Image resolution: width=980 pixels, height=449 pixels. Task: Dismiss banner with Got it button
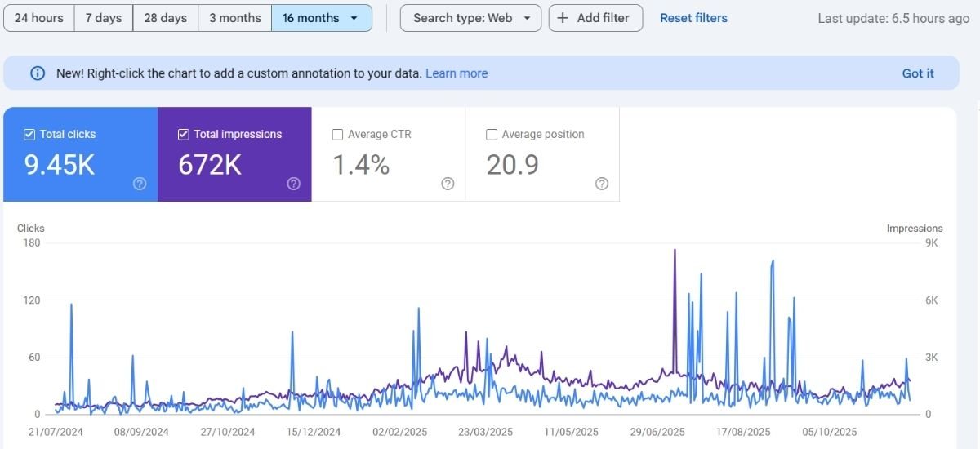(x=918, y=73)
